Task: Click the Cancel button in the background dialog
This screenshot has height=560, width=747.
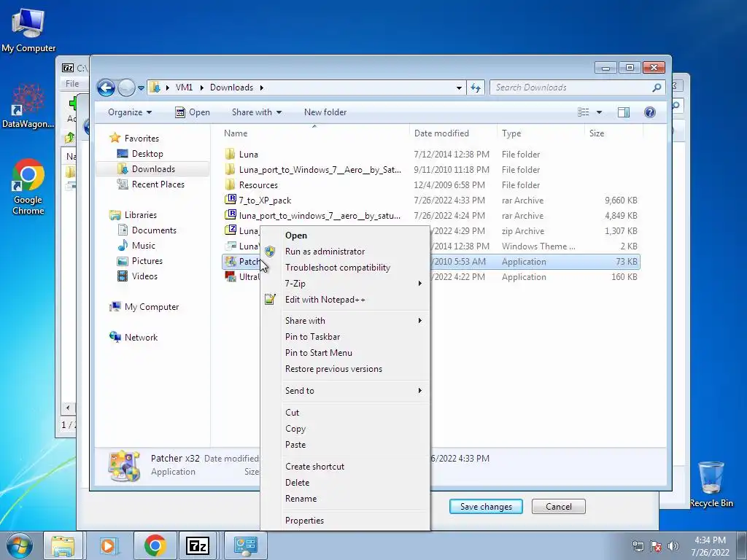Action: click(558, 507)
